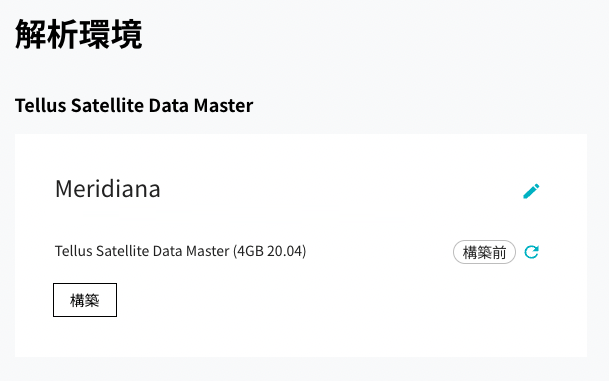Click the 構築前 status badge
The image size is (609, 381).
pos(484,252)
